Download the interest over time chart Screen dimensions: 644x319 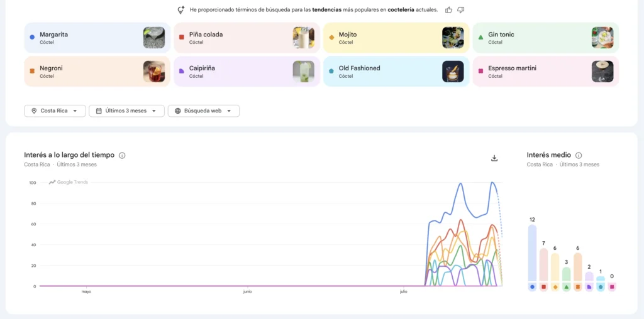(x=494, y=158)
